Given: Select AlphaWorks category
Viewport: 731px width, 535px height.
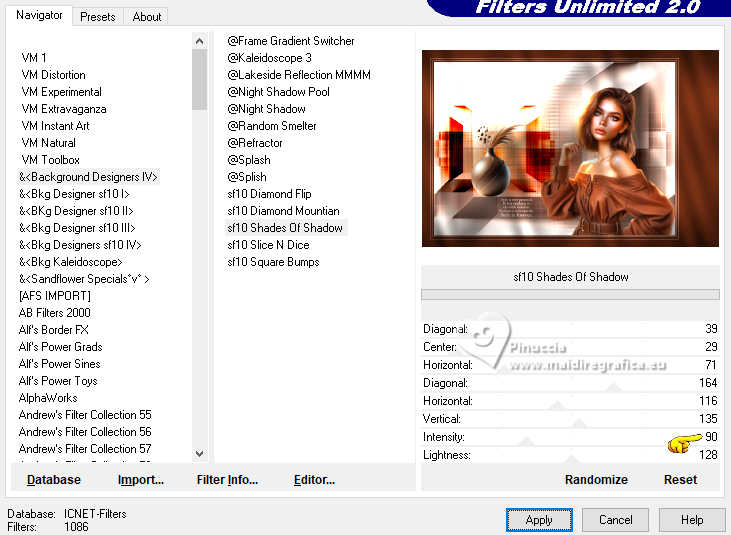Looking at the screenshot, I should point(48,398).
